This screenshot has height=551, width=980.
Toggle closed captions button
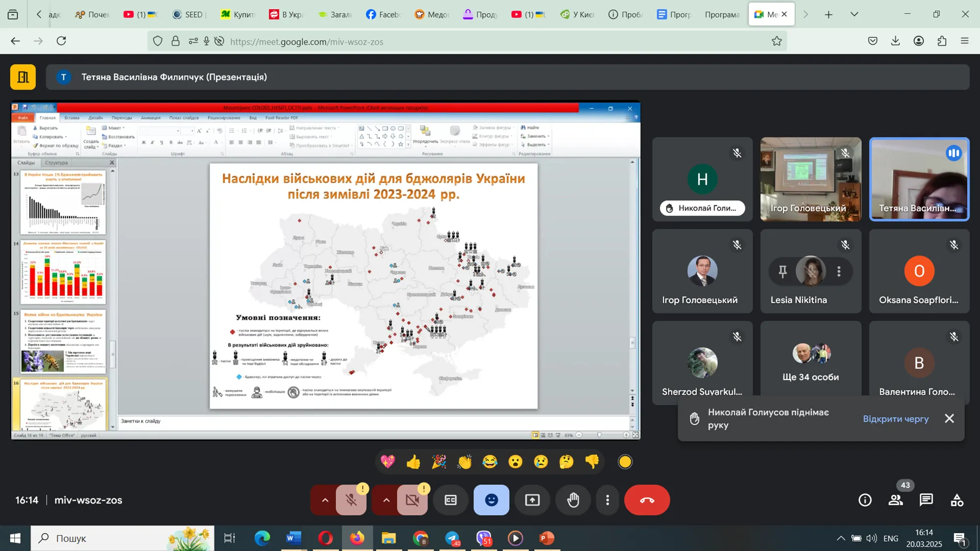click(x=450, y=500)
